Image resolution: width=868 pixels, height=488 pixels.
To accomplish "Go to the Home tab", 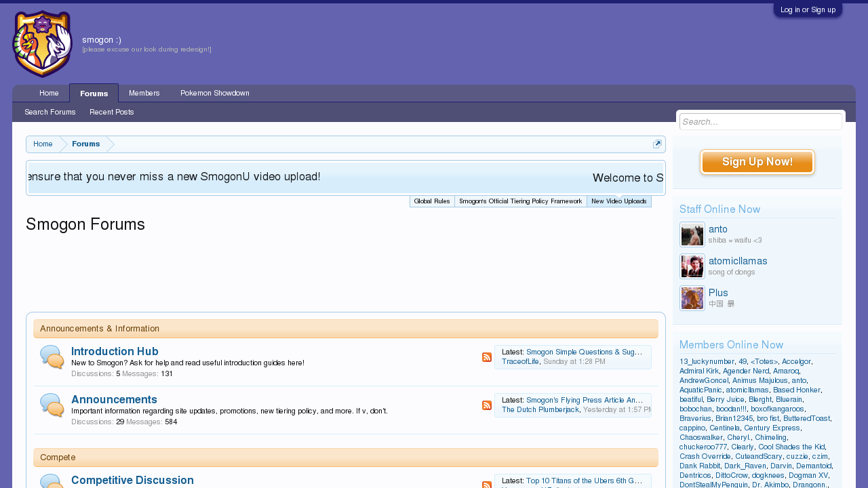I will [49, 93].
